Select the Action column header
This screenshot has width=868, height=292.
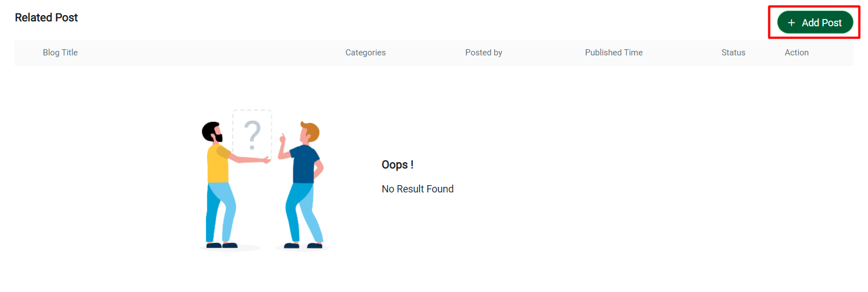796,53
